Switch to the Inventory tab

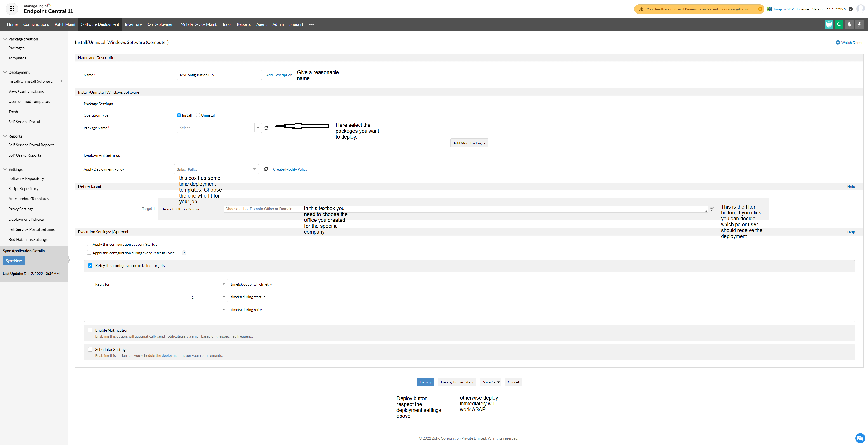[x=133, y=24]
